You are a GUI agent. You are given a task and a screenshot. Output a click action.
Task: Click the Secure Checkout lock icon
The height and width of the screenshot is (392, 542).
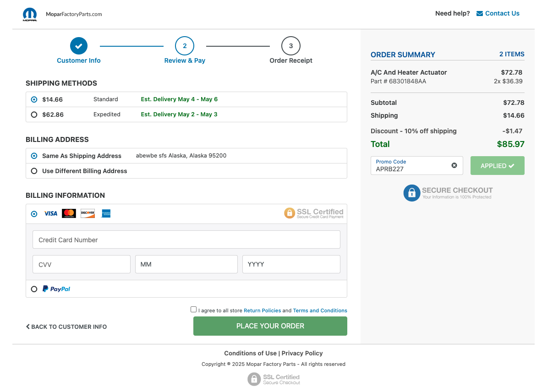coord(411,193)
